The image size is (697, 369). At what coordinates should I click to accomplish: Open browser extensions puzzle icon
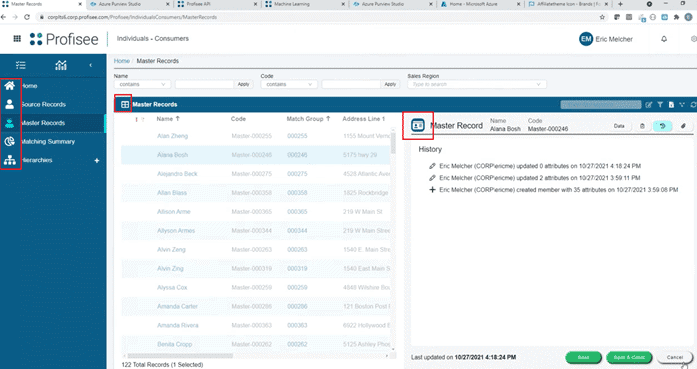pos(676,17)
